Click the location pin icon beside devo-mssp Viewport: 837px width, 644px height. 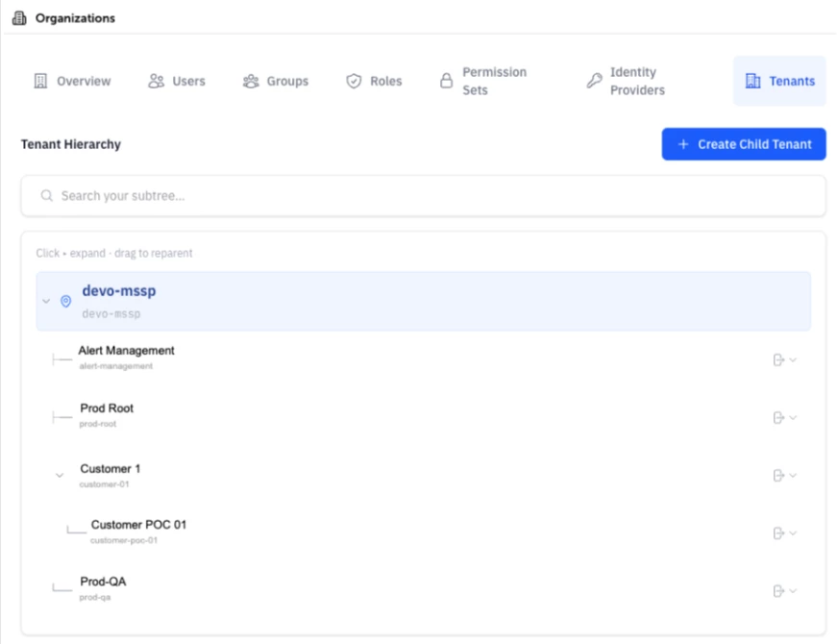tap(65, 301)
